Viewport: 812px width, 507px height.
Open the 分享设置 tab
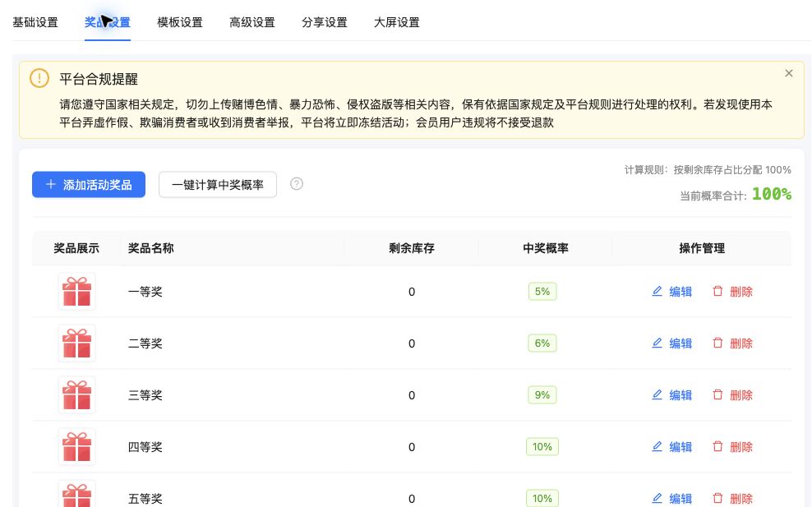(x=325, y=22)
